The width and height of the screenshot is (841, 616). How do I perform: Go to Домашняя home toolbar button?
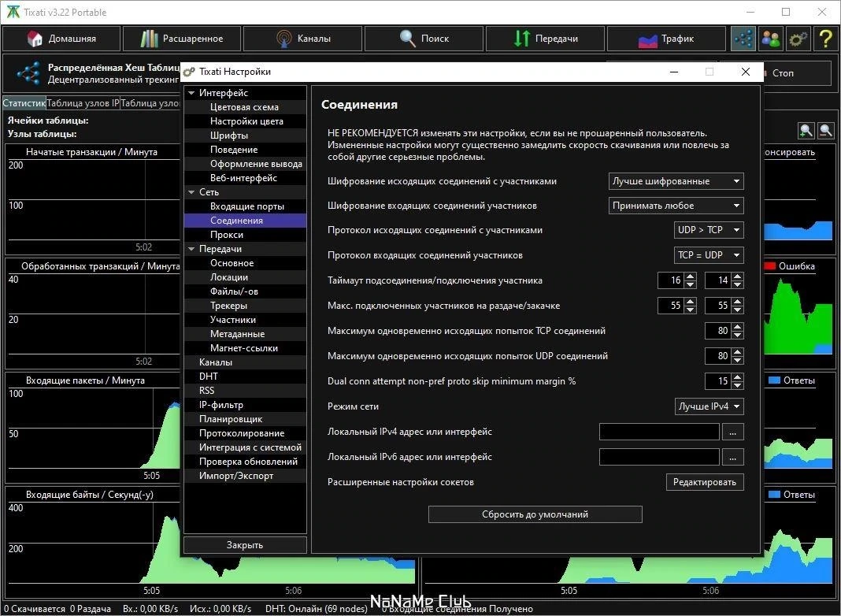(x=61, y=39)
